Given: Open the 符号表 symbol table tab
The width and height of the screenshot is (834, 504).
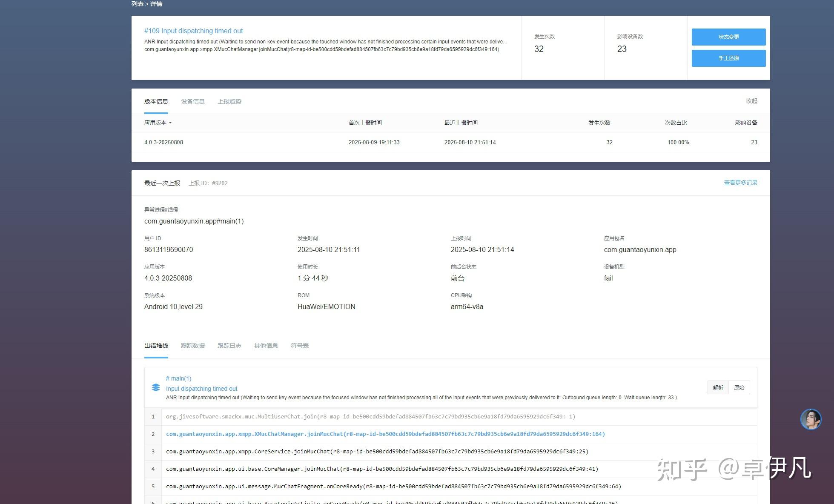Looking at the screenshot, I should (x=299, y=346).
